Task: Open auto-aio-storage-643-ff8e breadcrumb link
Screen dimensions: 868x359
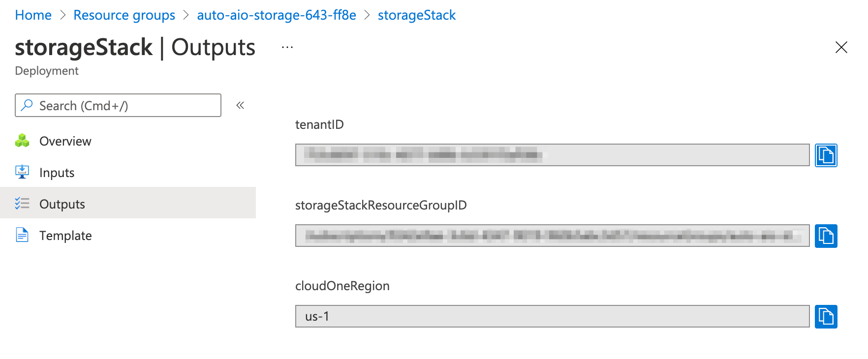Action: tap(277, 15)
